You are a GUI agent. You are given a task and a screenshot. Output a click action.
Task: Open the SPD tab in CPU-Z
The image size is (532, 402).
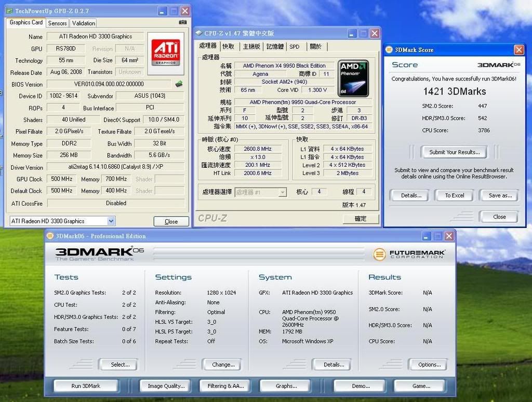coord(294,46)
